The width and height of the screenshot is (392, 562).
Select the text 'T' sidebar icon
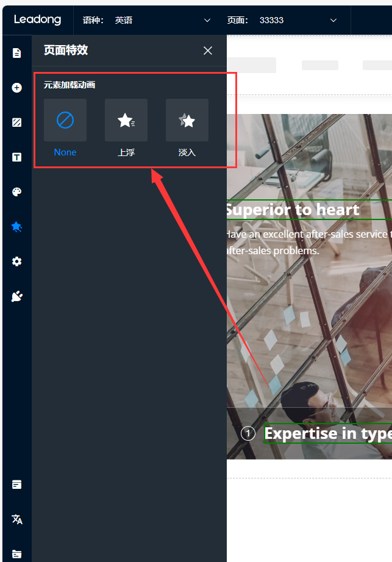point(16,157)
